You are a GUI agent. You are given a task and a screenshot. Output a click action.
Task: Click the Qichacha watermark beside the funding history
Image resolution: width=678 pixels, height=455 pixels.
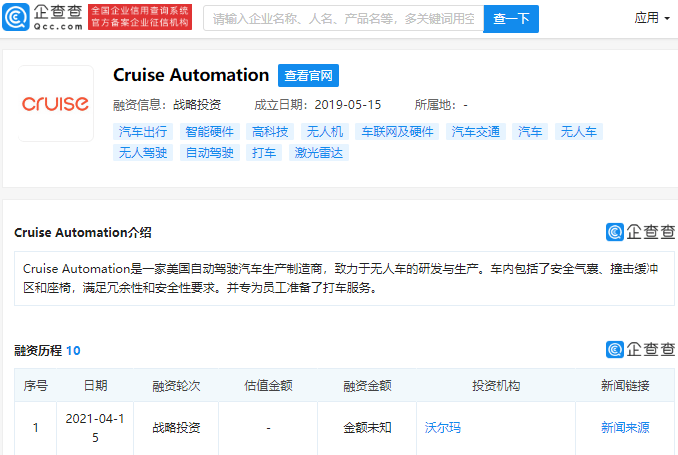tap(640, 349)
